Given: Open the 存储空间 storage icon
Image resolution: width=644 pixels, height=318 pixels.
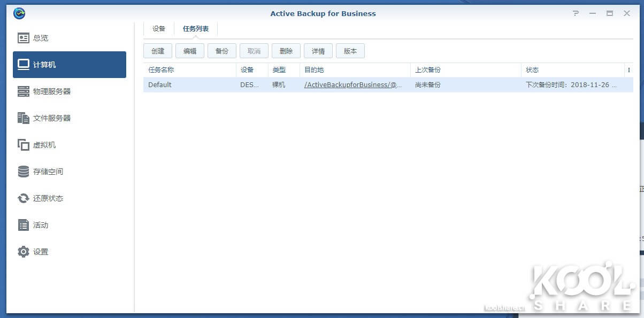Looking at the screenshot, I should [24, 172].
